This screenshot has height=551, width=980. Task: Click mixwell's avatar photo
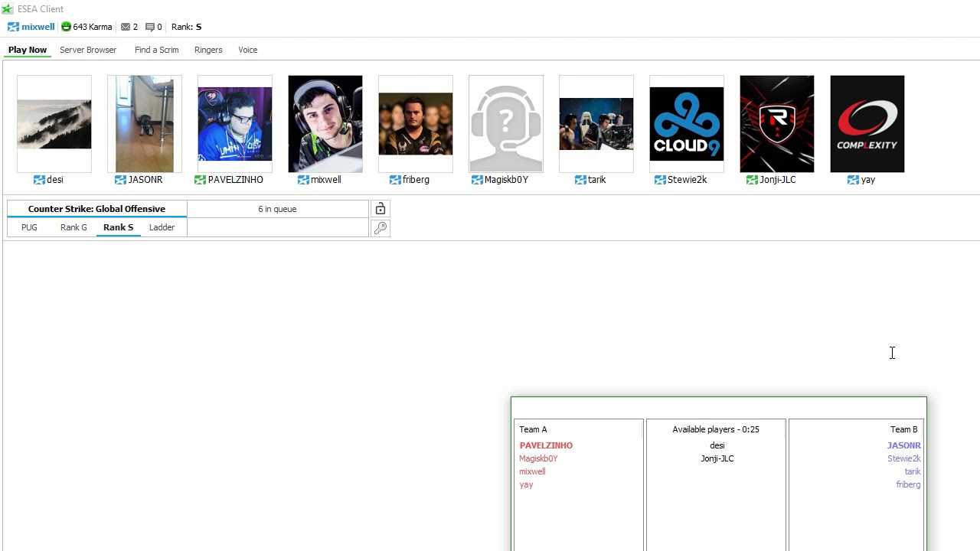click(x=325, y=124)
